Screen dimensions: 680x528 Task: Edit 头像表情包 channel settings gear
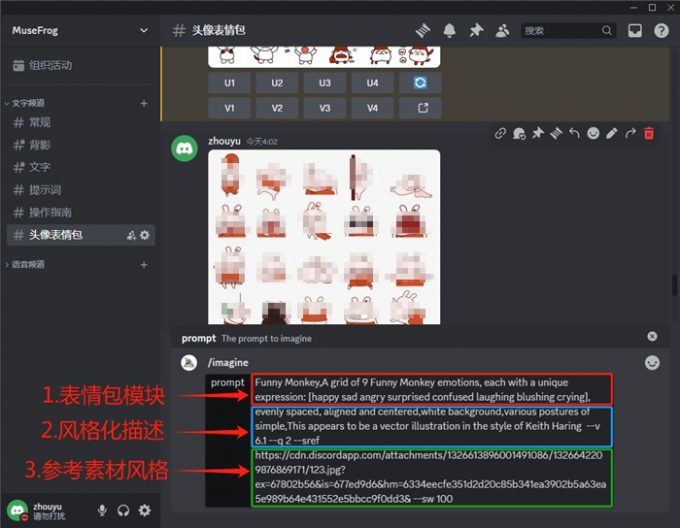145,235
